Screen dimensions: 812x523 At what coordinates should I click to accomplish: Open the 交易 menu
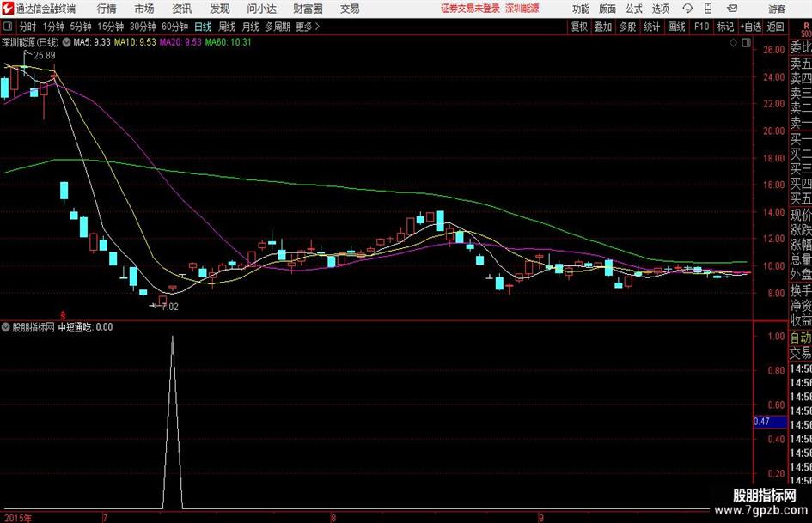pos(350,9)
